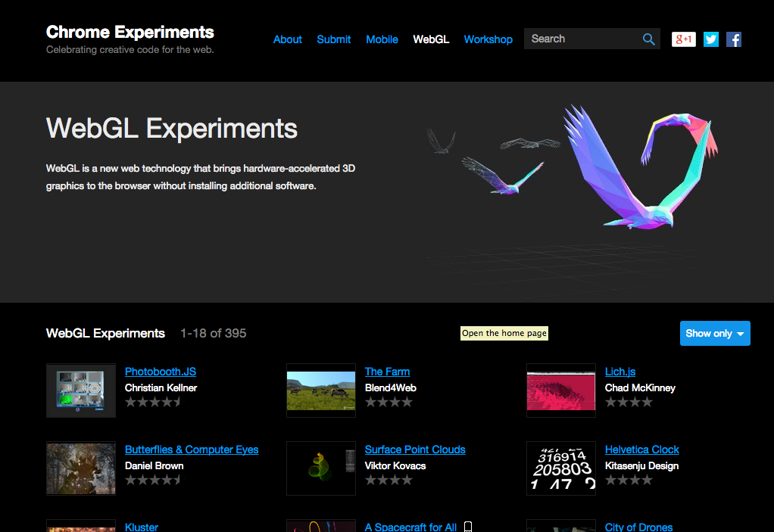Open the Helvetica Clock link

coord(641,450)
